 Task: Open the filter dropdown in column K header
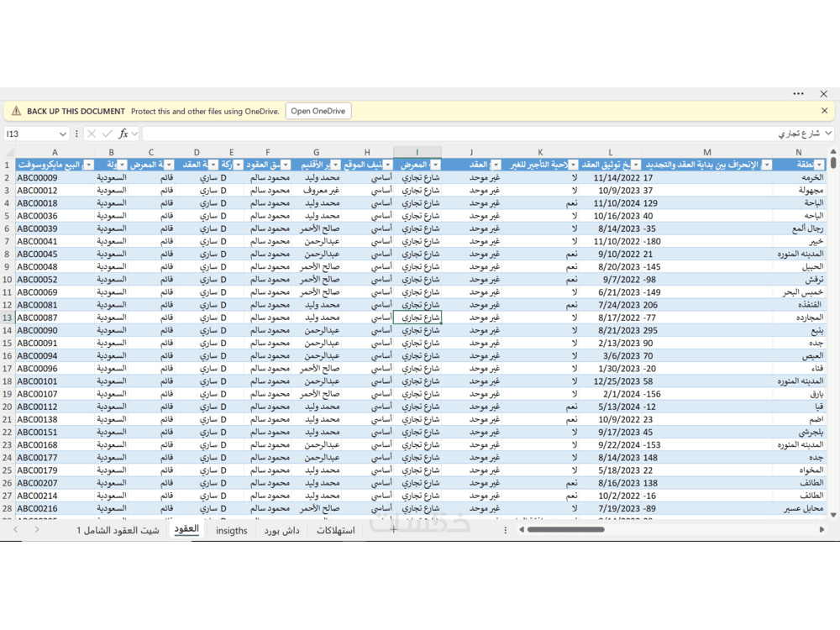573,165
